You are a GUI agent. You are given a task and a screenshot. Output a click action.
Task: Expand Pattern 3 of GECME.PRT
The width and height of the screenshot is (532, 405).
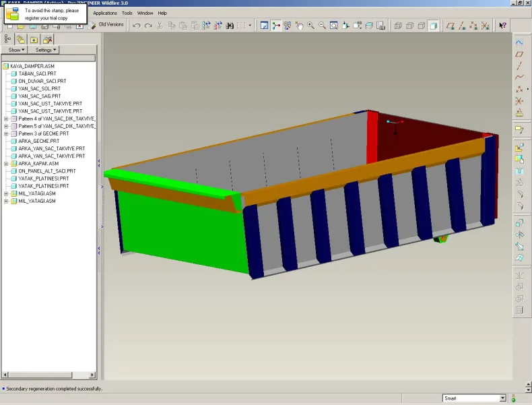[6, 133]
